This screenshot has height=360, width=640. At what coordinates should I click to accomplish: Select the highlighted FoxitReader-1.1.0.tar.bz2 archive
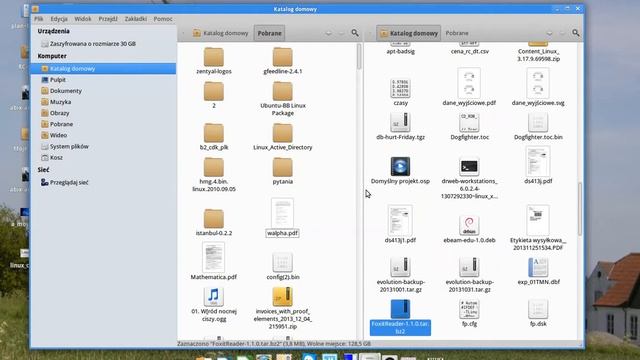click(x=400, y=309)
